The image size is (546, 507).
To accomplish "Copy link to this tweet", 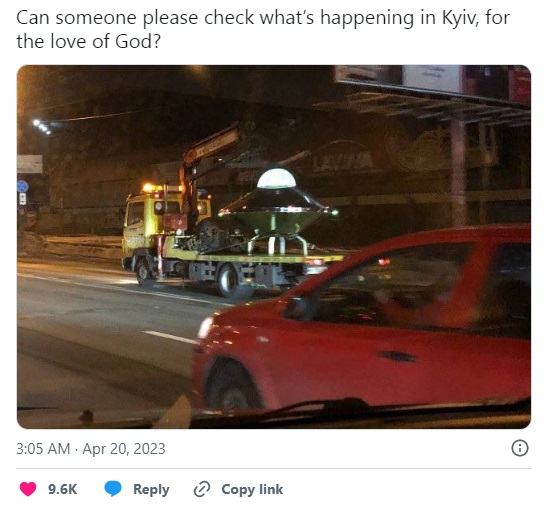I will (252, 489).
